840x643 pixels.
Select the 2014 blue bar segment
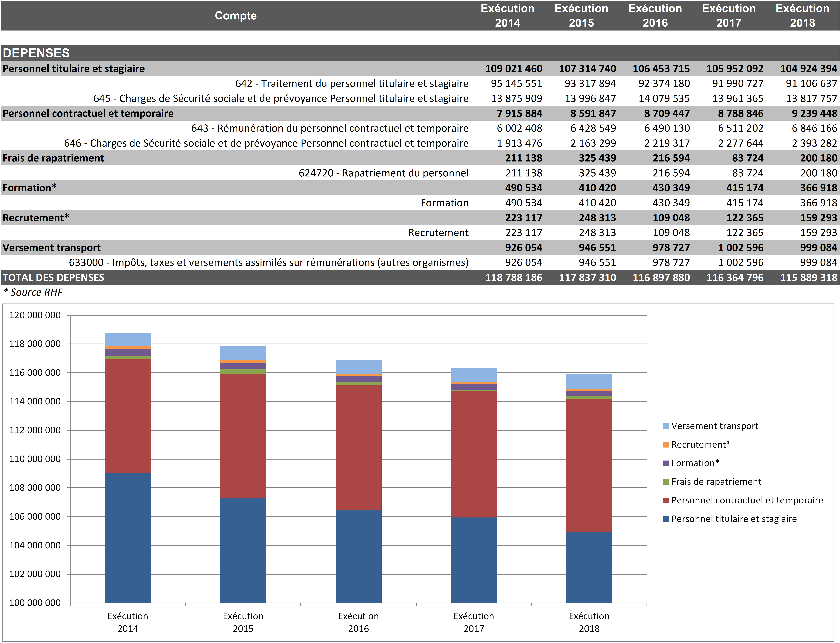128,538
